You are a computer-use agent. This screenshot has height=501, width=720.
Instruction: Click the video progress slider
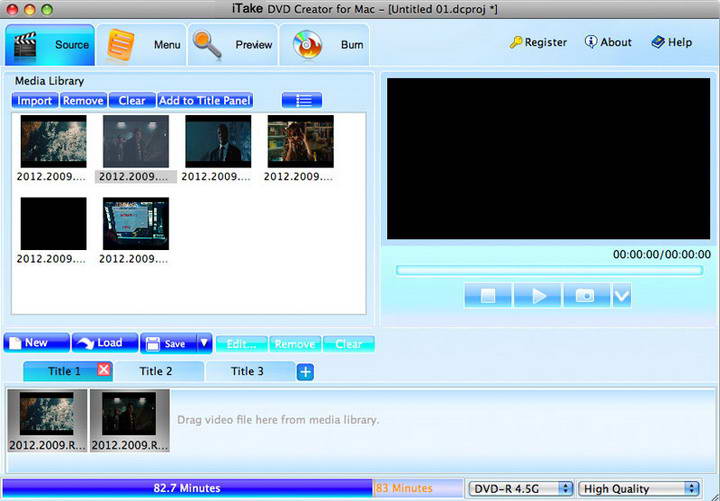(549, 270)
